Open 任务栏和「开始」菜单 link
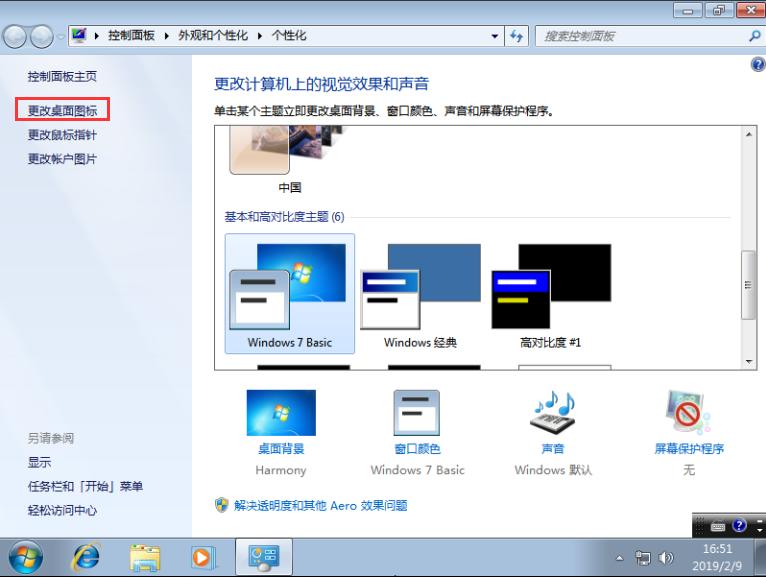Viewport: 766px width, 577px height. coord(85,486)
